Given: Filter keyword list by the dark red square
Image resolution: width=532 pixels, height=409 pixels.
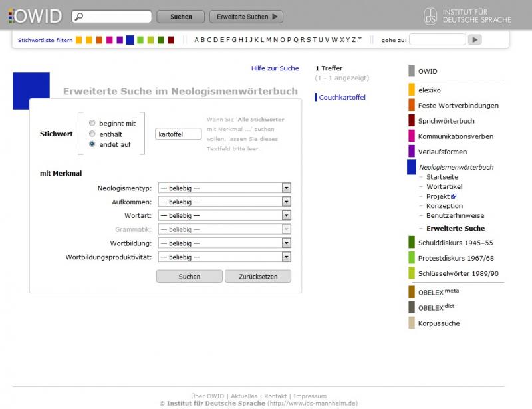Looking at the screenshot, I should click(x=171, y=40).
